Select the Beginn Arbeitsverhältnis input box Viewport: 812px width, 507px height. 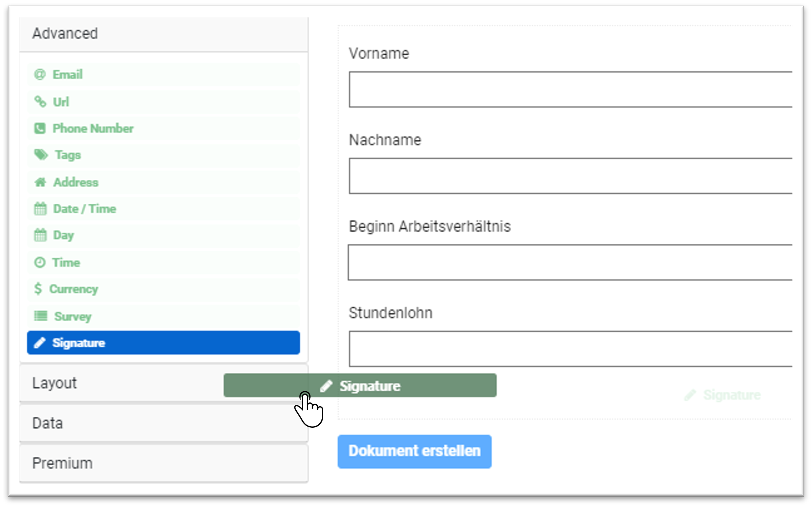click(x=570, y=262)
